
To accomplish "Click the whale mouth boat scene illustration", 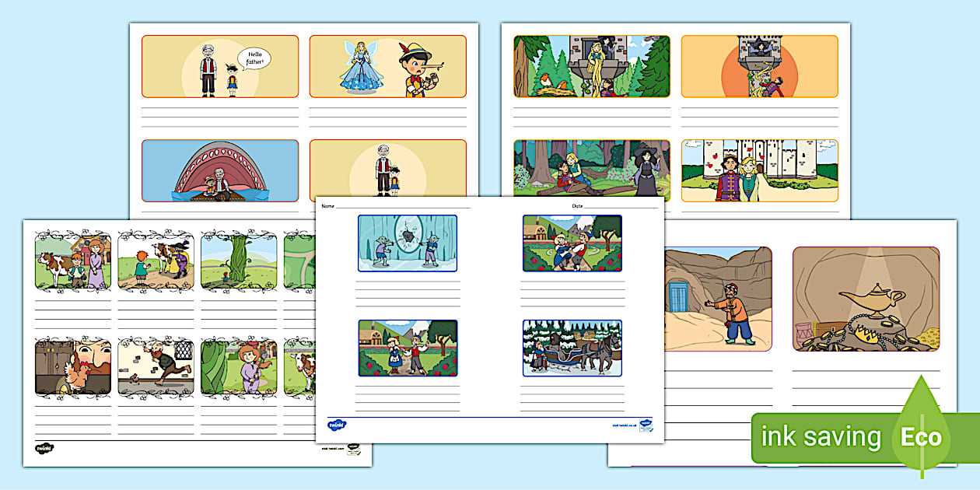I will click(220, 171).
